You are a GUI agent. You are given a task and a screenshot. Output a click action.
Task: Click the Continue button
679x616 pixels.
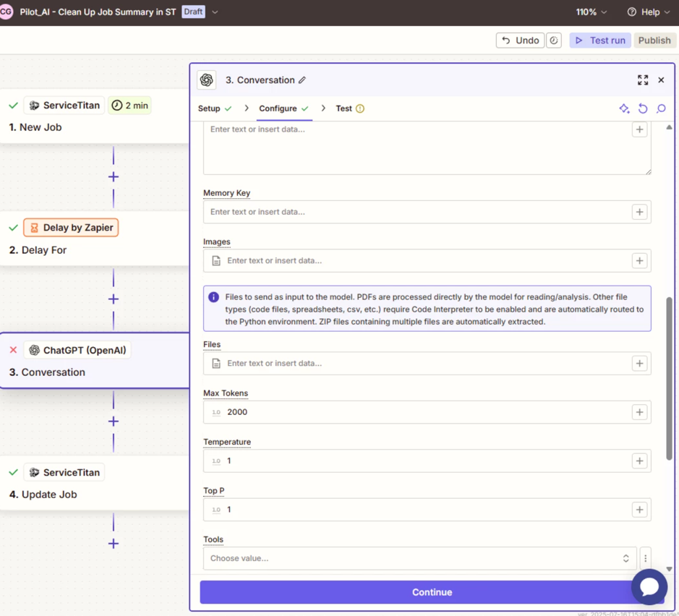[432, 592]
